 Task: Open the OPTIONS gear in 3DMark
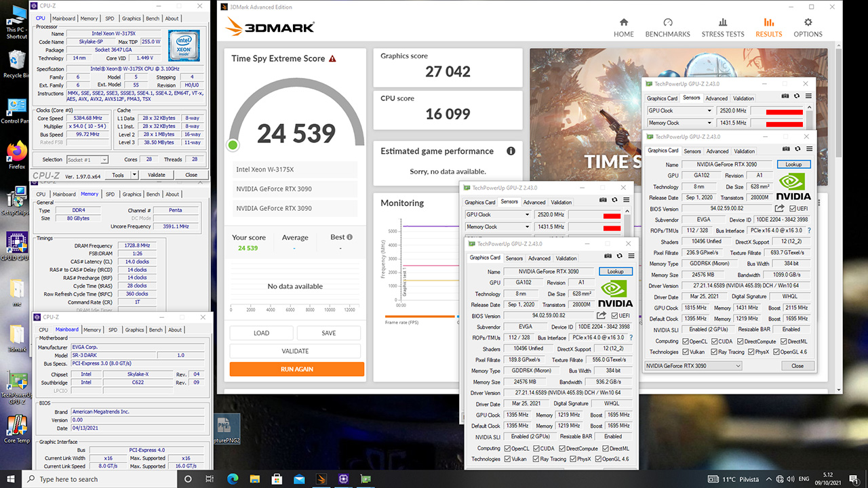[x=808, y=28]
